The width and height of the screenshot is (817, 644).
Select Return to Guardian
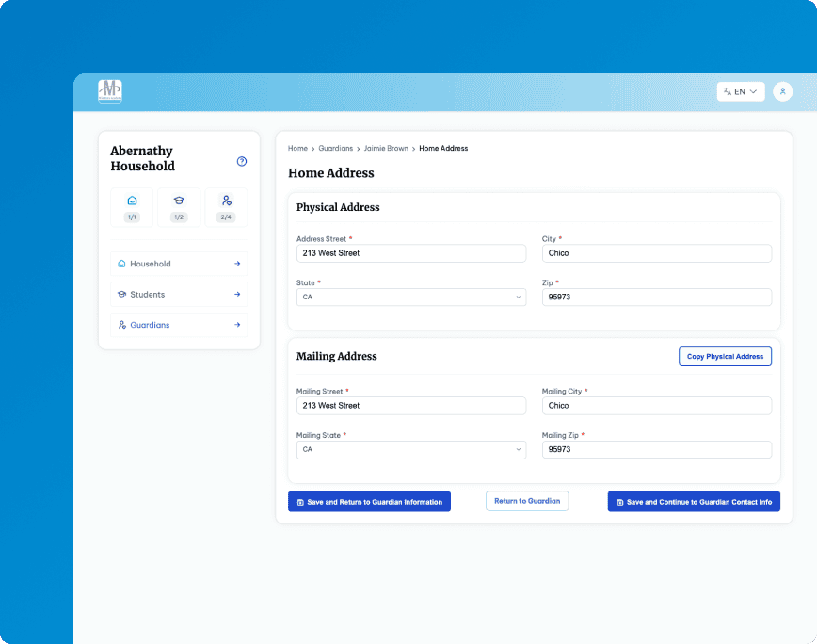point(527,501)
